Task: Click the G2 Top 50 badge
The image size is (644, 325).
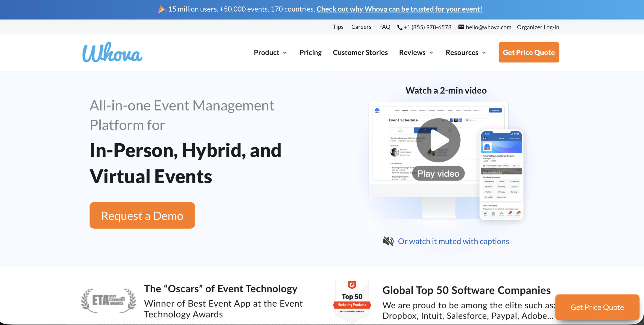Action: pos(352,301)
